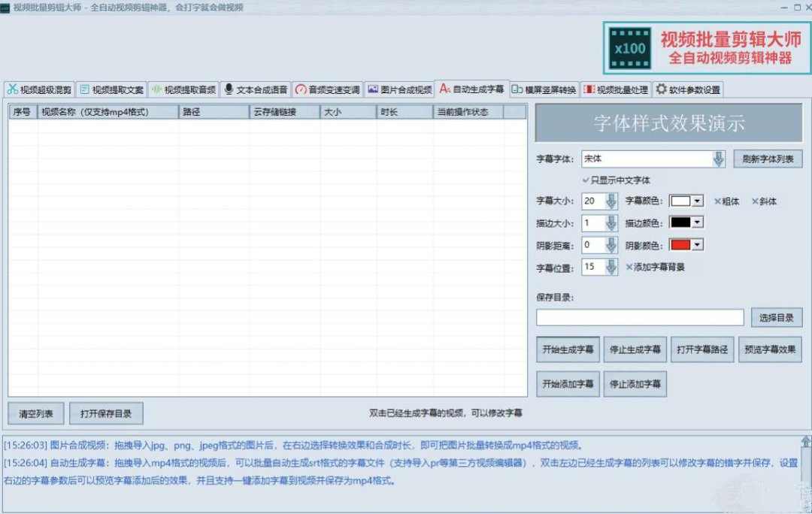
Task: Click the 开始生成字幕 button
Action: [568, 349]
